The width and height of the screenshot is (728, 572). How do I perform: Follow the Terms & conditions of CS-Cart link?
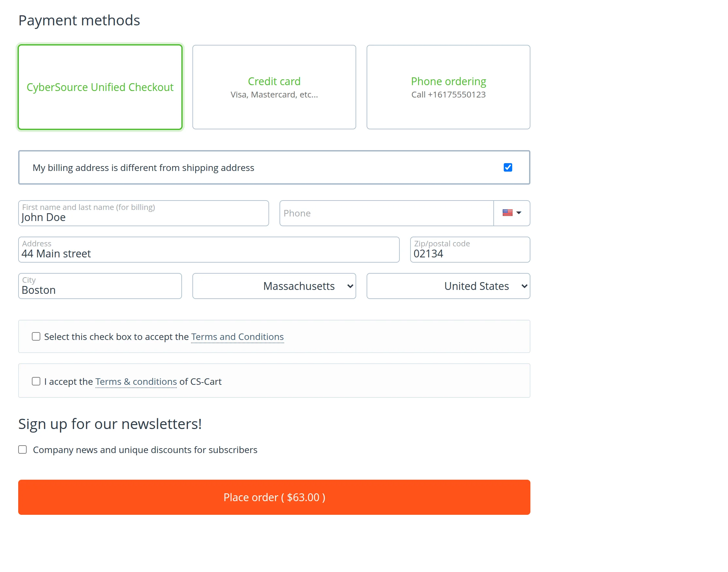coord(136,382)
